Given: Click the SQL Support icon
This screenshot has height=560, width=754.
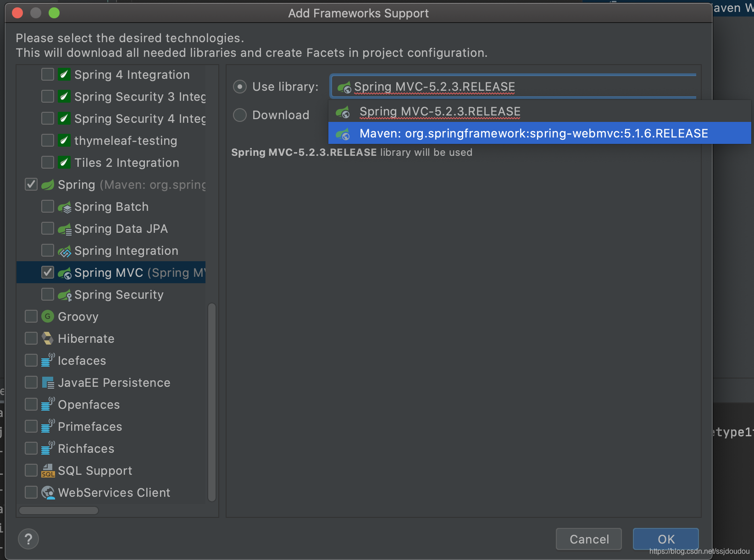Looking at the screenshot, I should (x=48, y=470).
